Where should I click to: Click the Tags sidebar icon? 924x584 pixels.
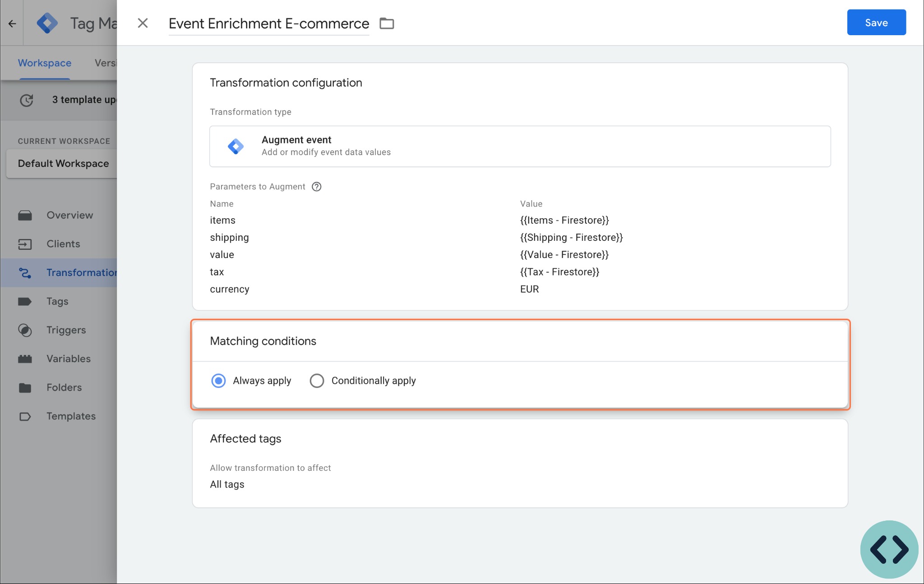25,302
